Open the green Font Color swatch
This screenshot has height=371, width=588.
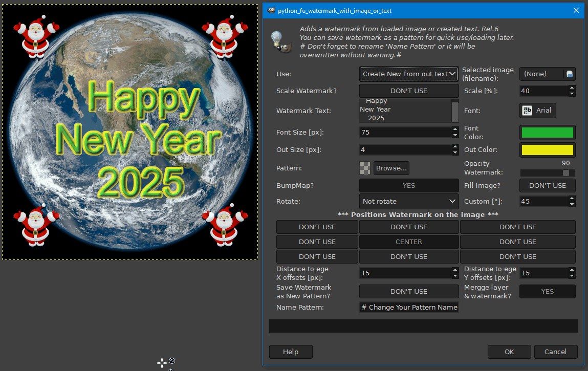tap(548, 133)
